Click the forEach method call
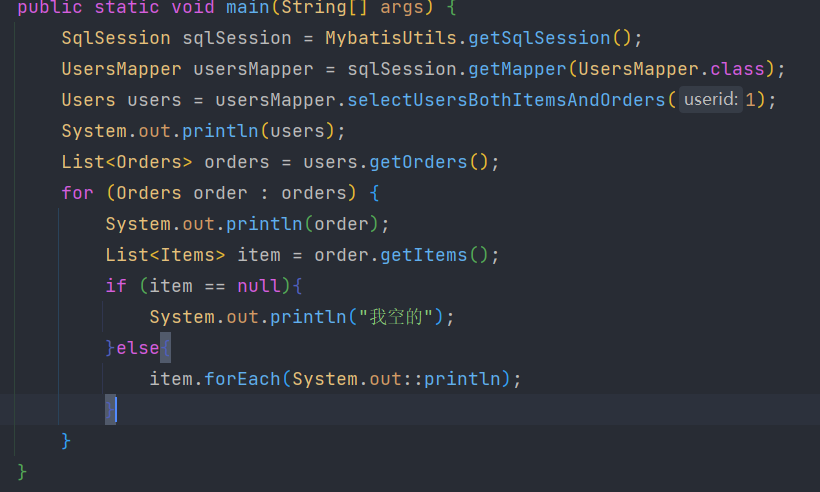820x492 pixels. pos(242,379)
